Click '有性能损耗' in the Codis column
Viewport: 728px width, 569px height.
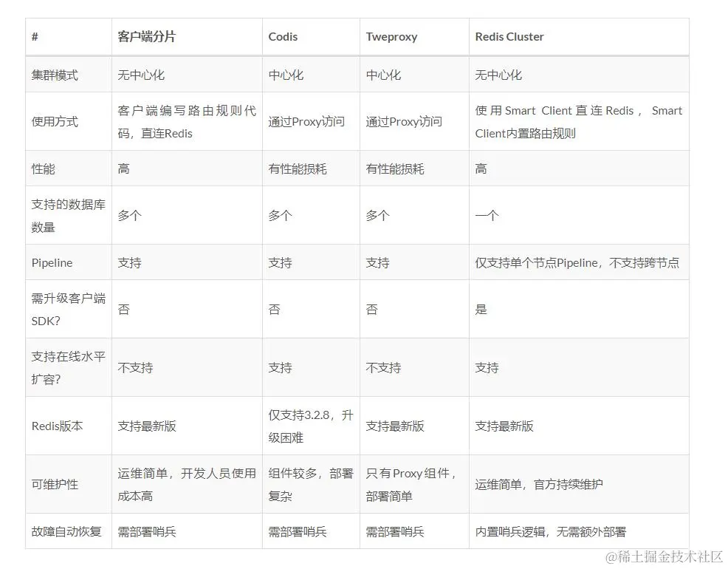(x=298, y=168)
